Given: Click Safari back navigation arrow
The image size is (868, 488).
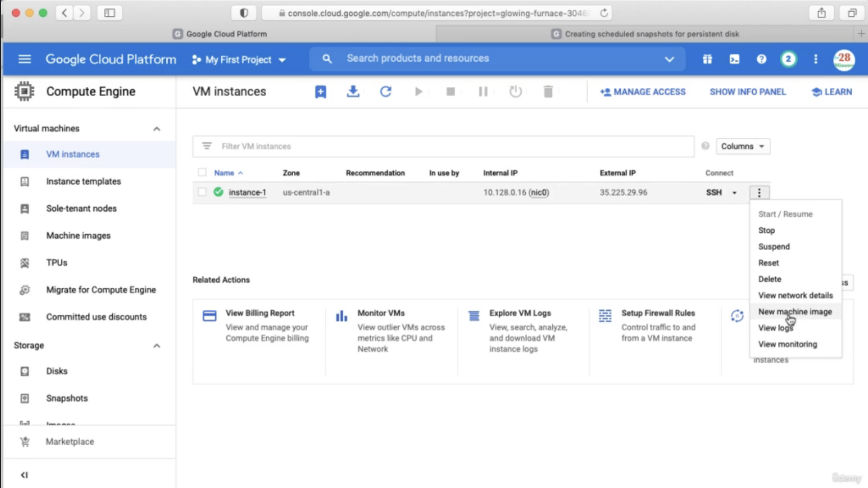Looking at the screenshot, I should [x=64, y=13].
